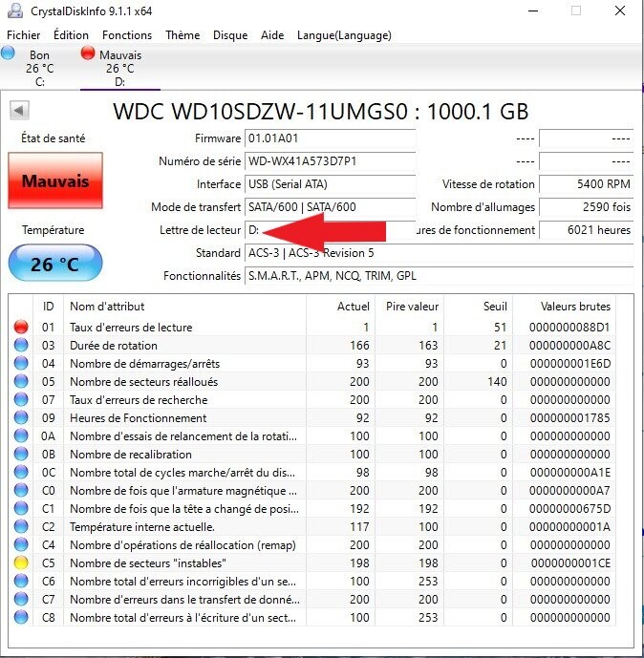Click the Interface field USB (Serial ATA)
644x658 pixels.
[x=330, y=183]
